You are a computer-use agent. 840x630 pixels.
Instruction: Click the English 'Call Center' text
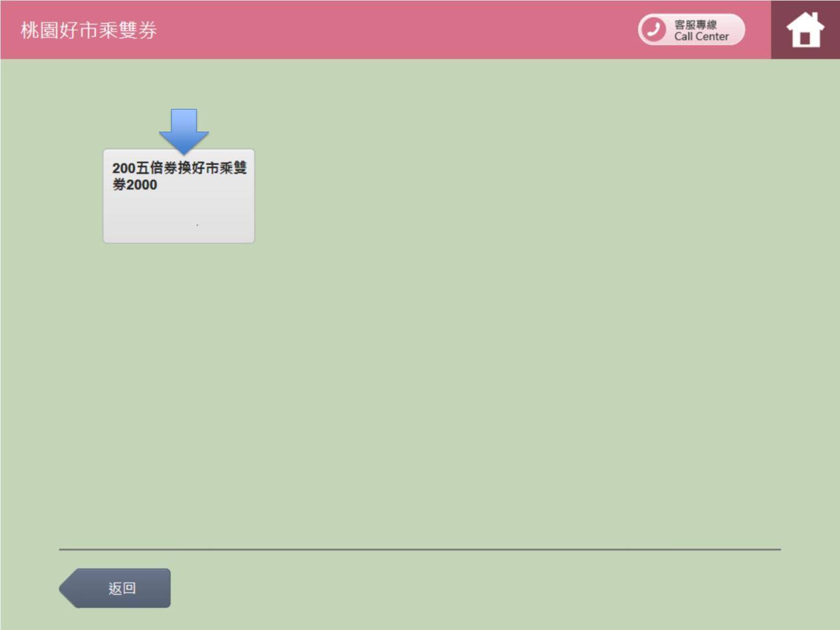click(701, 37)
